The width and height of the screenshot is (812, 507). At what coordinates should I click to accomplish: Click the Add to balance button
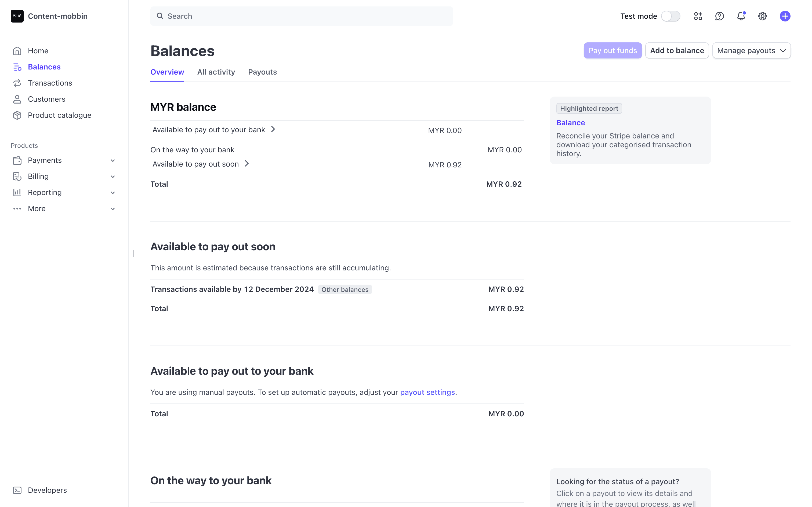click(x=677, y=51)
